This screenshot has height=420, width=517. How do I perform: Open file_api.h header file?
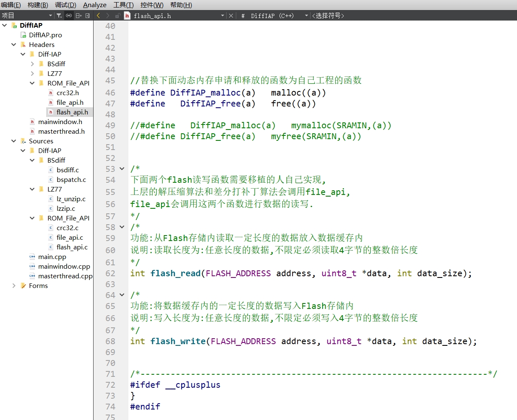[70, 102]
